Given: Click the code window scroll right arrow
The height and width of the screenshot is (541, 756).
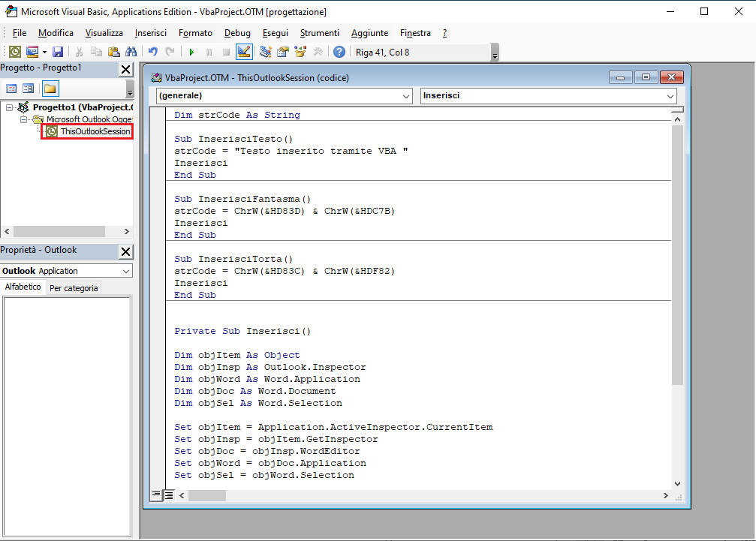Looking at the screenshot, I should point(666,495).
